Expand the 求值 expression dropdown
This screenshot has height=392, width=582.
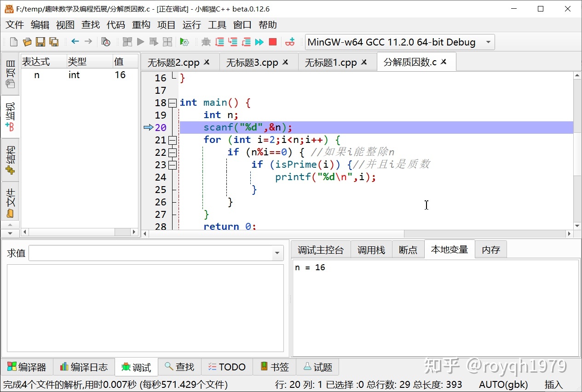(277, 253)
